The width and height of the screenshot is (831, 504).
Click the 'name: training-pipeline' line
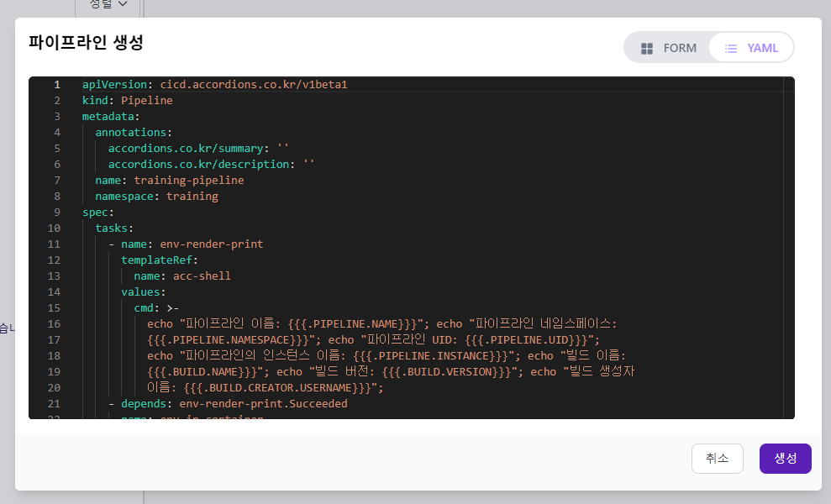170,181
